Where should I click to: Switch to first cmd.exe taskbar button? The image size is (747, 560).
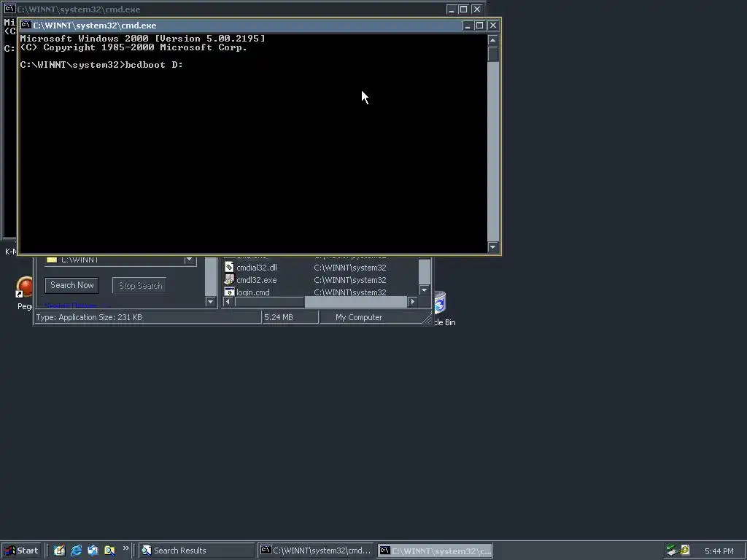[317, 551]
